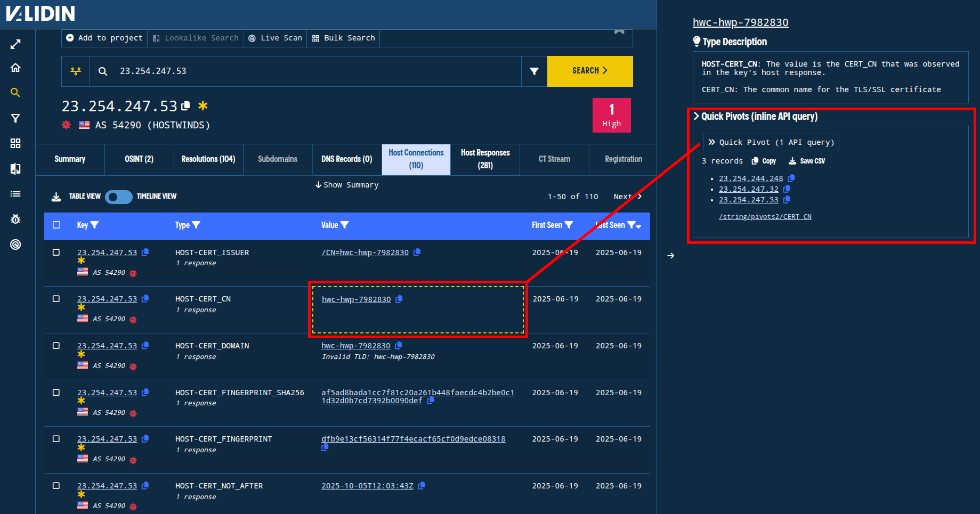
Task: Open the /string/pivots2/CERT_CN link
Action: (765, 216)
